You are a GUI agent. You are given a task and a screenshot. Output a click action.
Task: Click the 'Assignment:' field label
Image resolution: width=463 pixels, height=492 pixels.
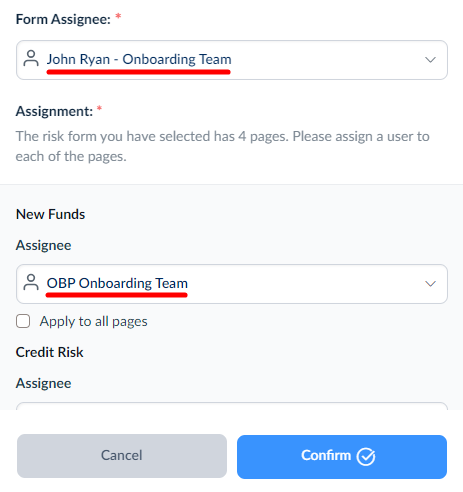54,111
